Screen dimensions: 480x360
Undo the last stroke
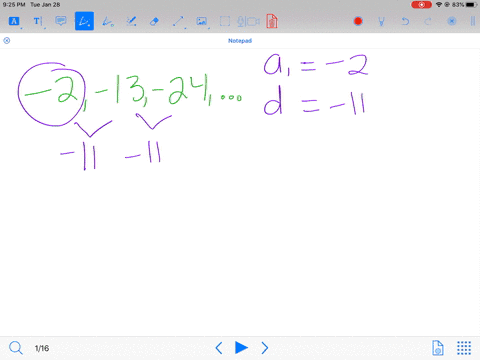[x=405, y=21]
